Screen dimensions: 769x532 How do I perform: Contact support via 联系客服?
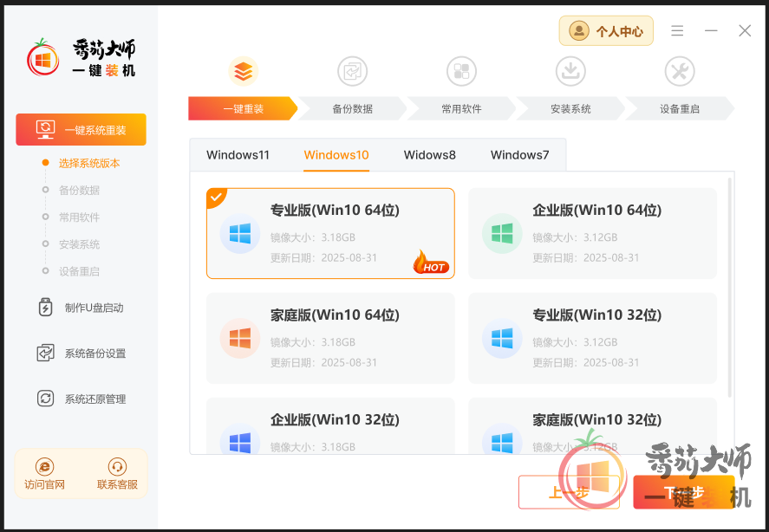click(x=117, y=474)
